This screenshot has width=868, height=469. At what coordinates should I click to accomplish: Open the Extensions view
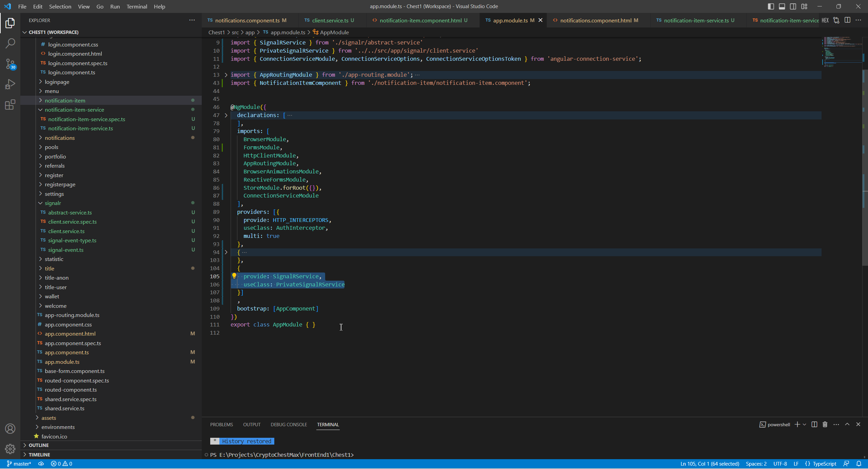pyautogui.click(x=10, y=105)
